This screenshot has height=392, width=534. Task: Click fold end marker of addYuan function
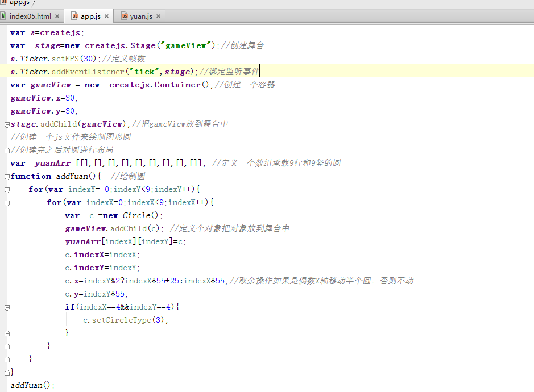click(x=7, y=373)
